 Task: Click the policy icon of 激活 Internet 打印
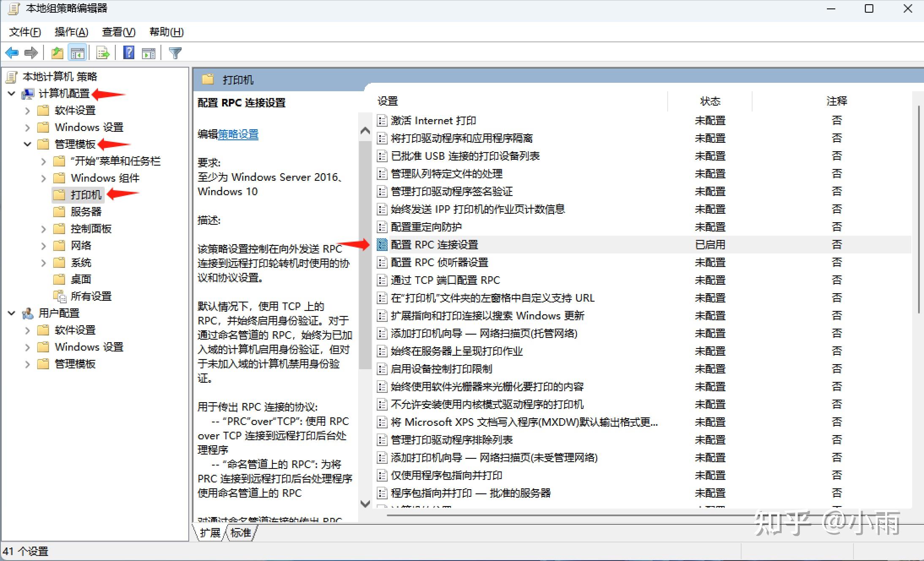382,121
